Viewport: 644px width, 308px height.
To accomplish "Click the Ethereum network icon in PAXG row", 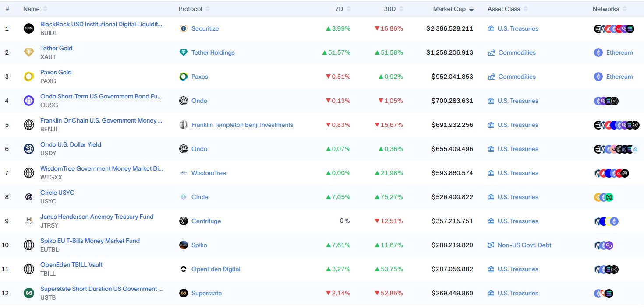I will tap(598, 77).
